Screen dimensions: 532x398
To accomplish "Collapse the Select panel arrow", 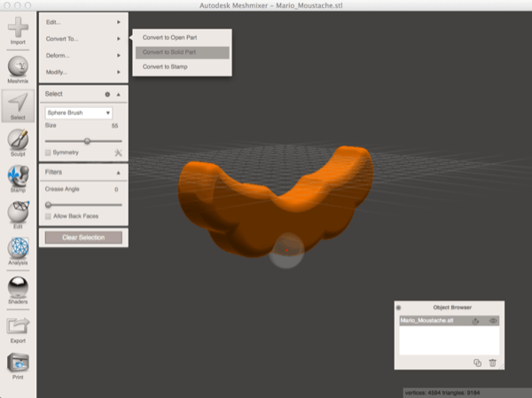I will pos(119,94).
